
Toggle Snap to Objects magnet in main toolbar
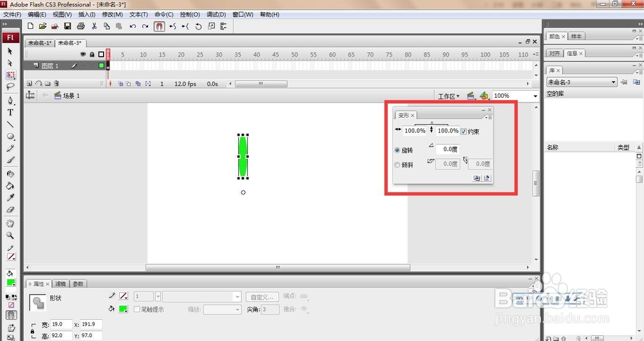(x=159, y=26)
